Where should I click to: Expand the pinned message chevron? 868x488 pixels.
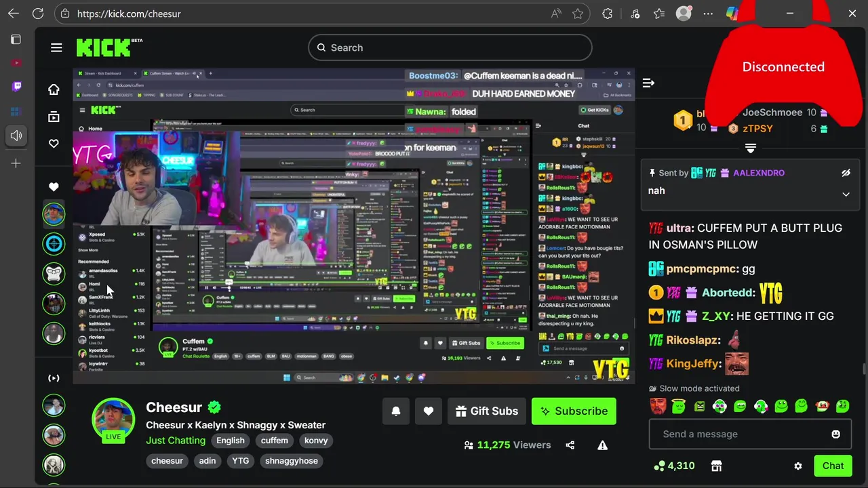pos(846,195)
